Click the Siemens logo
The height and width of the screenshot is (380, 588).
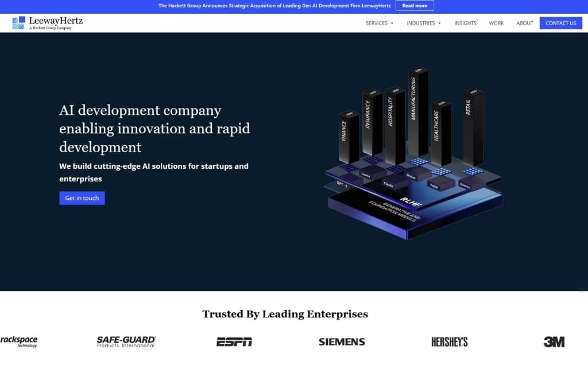[342, 342]
